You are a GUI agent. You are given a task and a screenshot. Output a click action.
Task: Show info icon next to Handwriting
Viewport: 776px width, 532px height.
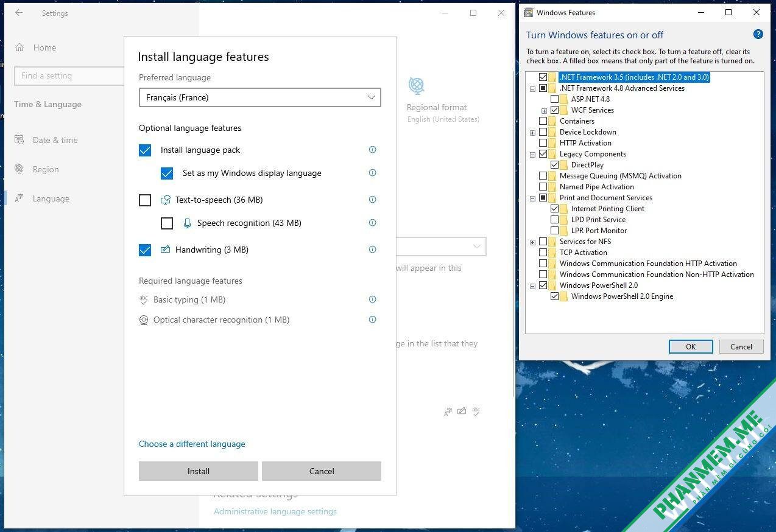coord(372,250)
